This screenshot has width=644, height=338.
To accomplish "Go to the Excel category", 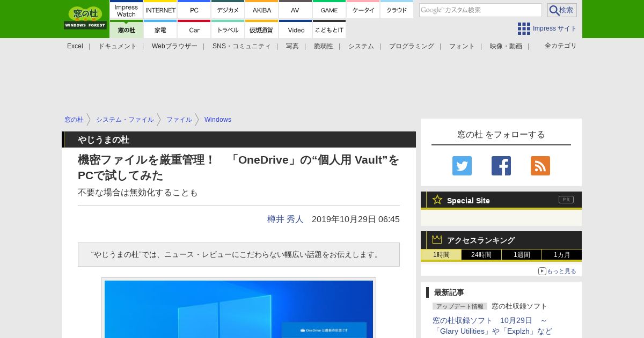I will (x=75, y=46).
